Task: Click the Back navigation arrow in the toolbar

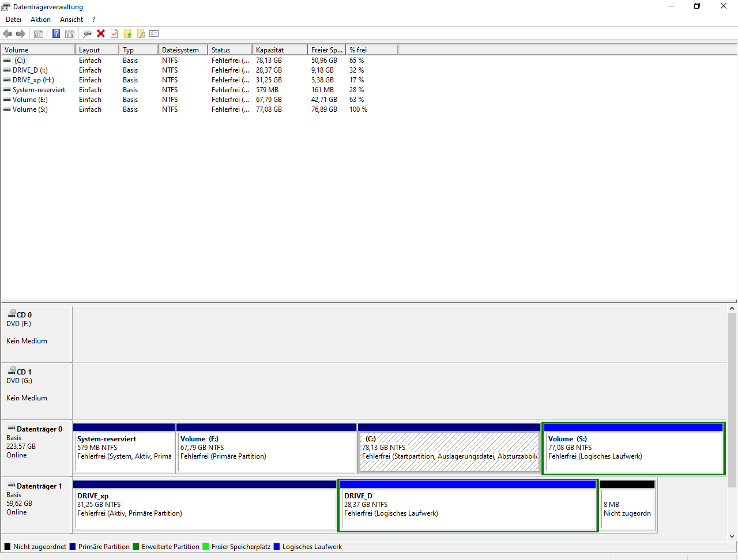Action: (x=7, y=33)
